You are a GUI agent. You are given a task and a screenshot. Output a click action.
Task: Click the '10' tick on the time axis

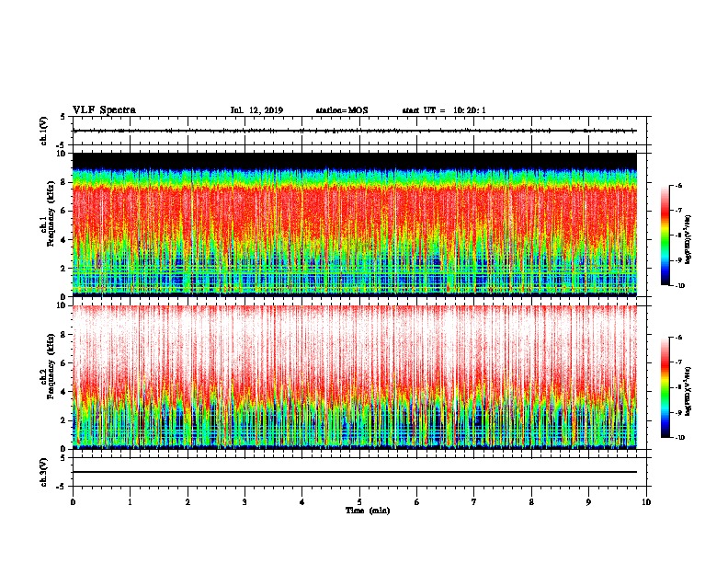coord(646,502)
